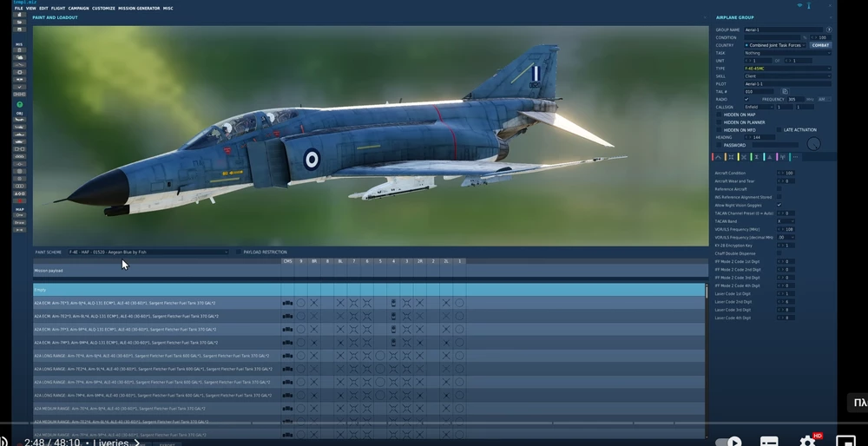Select the Empty payload row
Image resolution: width=868 pixels, height=446 pixels.
pos(369,290)
